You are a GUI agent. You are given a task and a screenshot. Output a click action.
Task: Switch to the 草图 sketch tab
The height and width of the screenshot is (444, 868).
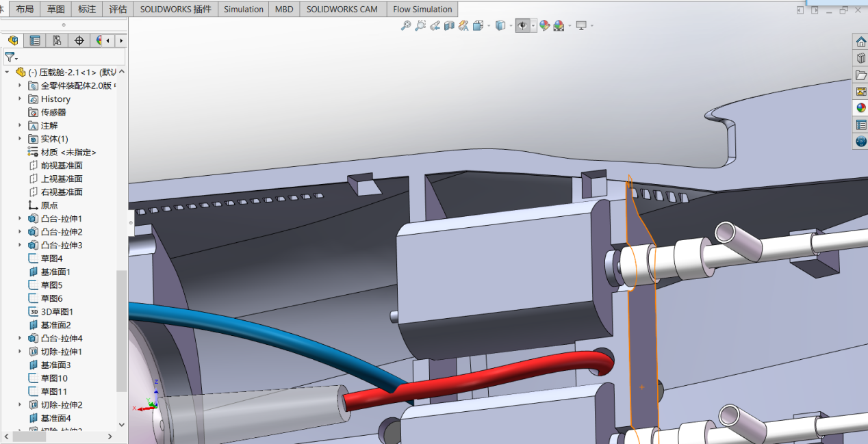(56, 9)
